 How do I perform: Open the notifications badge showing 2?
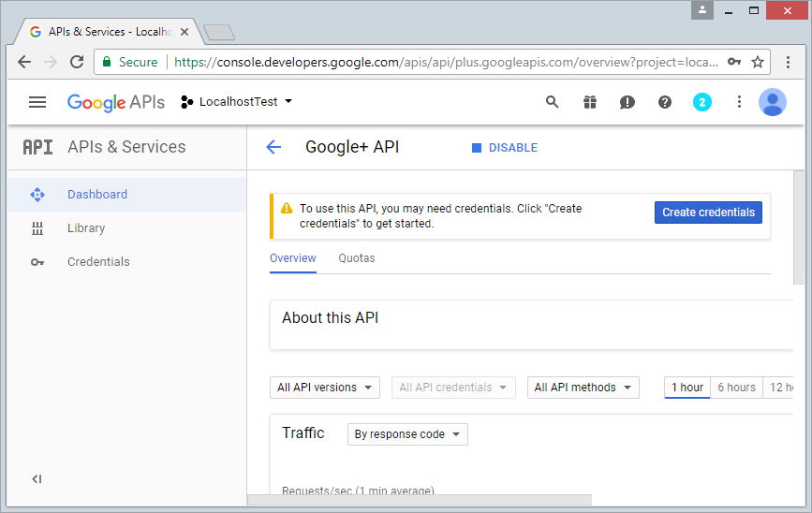pos(702,102)
